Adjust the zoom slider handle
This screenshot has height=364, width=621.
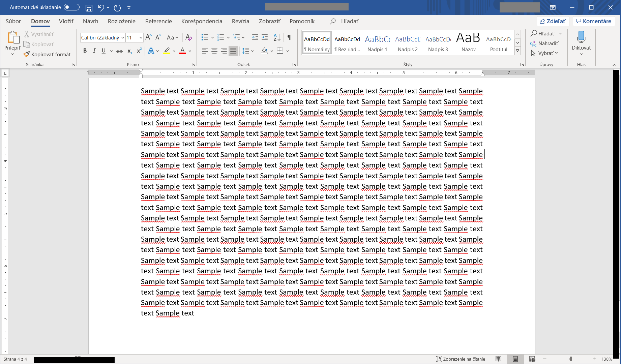(x=571, y=359)
